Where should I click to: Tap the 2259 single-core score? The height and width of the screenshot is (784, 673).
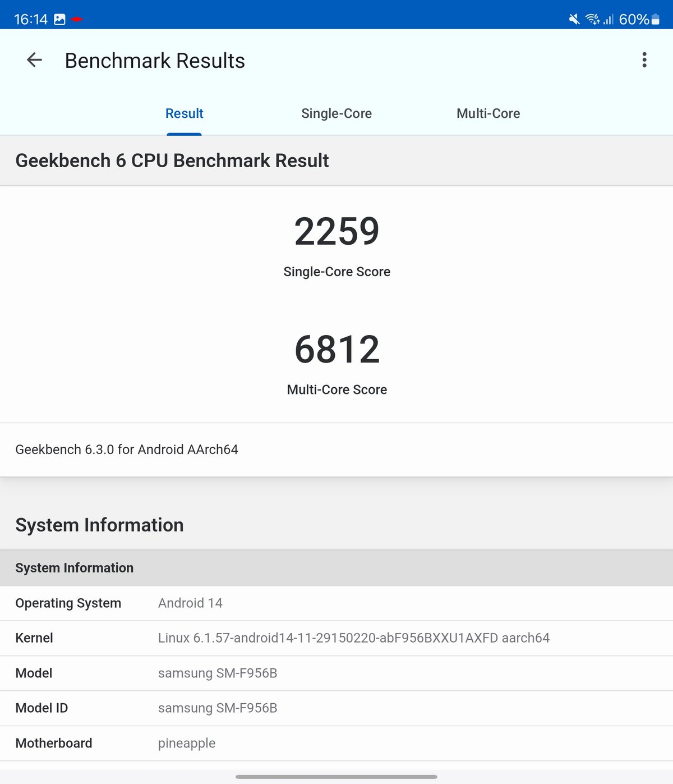coord(336,231)
